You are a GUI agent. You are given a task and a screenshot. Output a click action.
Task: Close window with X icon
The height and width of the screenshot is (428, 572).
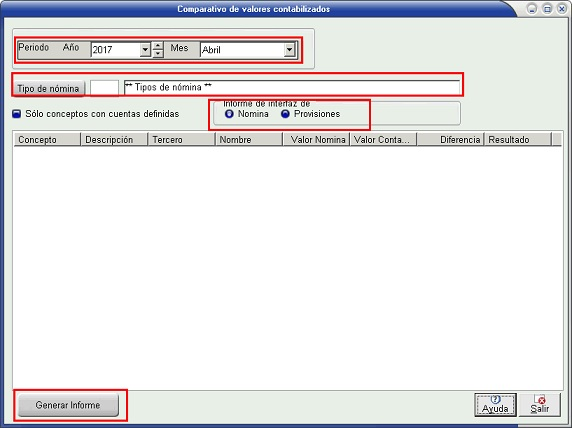(562, 9)
